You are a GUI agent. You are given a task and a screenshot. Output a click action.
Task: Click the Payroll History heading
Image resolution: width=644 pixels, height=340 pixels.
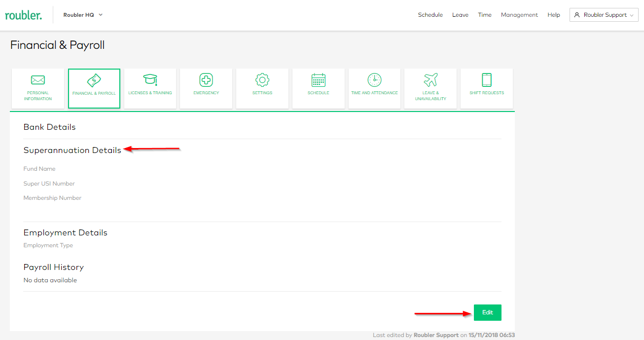tap(54, 267)
